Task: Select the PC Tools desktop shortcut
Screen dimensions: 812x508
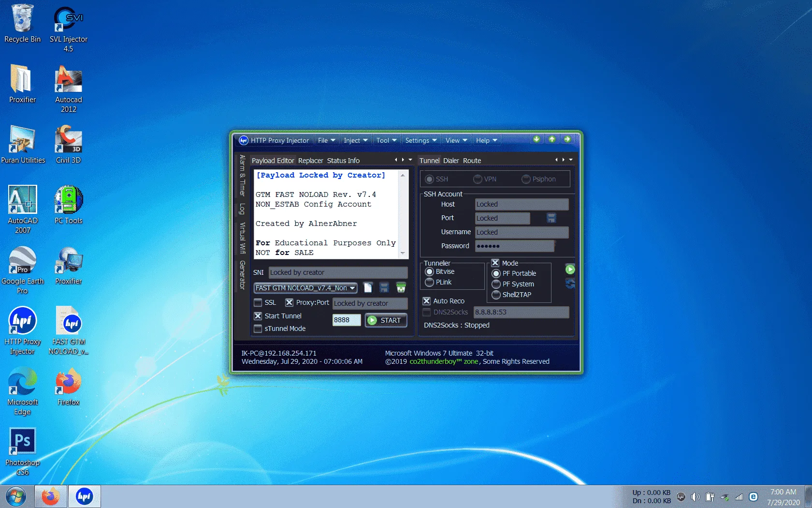Action: pos(69,205)
